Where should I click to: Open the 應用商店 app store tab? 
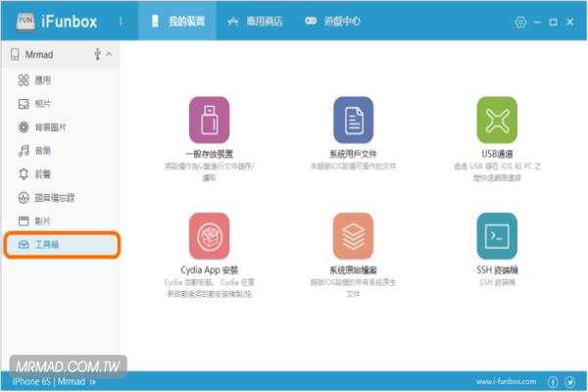255,22
